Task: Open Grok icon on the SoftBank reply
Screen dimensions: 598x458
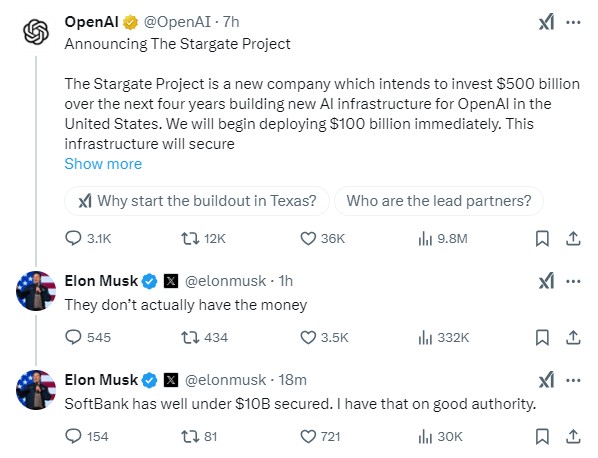Action: (x=546, y=380)
